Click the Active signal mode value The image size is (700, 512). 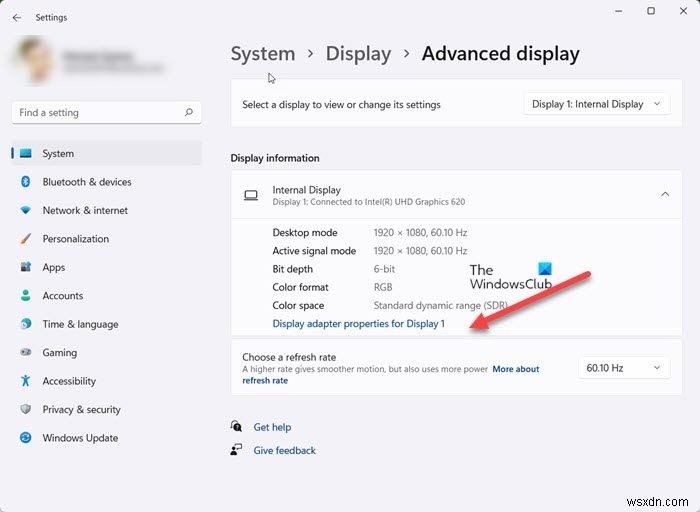421,251
